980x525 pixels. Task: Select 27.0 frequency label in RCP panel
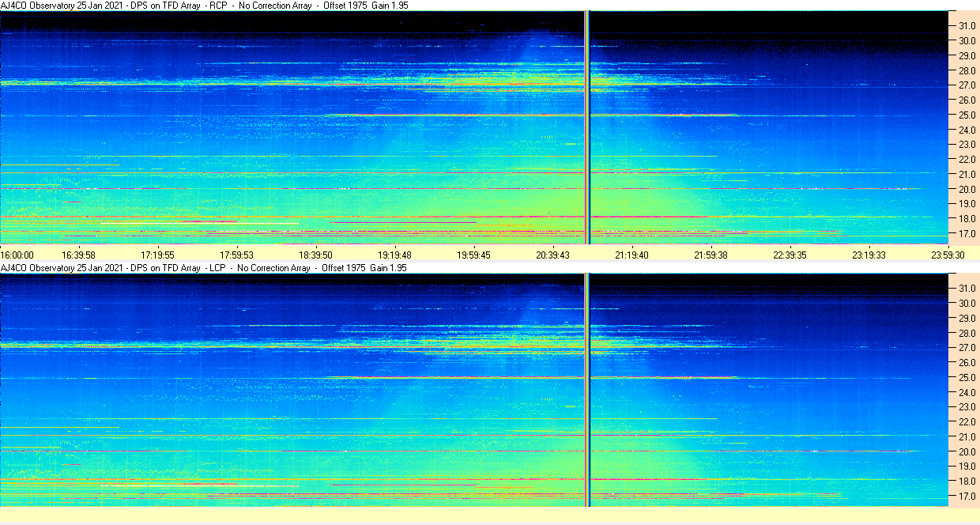pyautogui.click(x=967, y=85)
